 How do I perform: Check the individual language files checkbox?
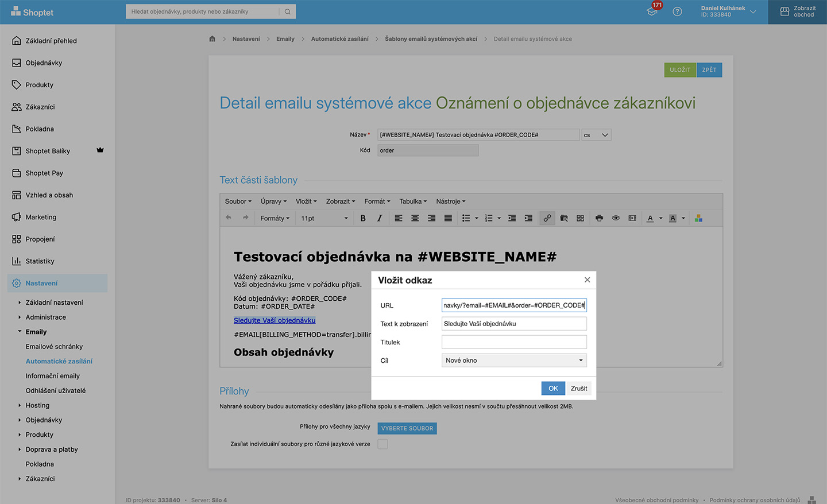(x=382, y=444)
